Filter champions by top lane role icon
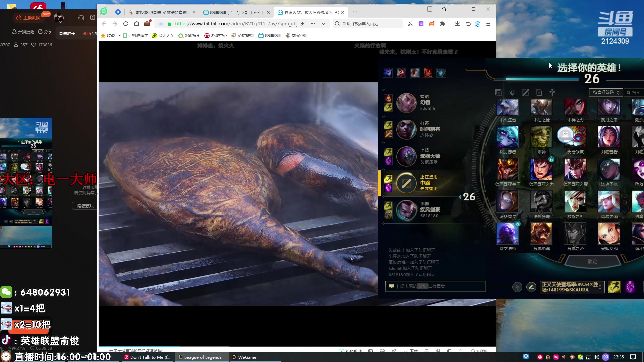The height and width of the screenshot is (362, 644). click(498, 93)
